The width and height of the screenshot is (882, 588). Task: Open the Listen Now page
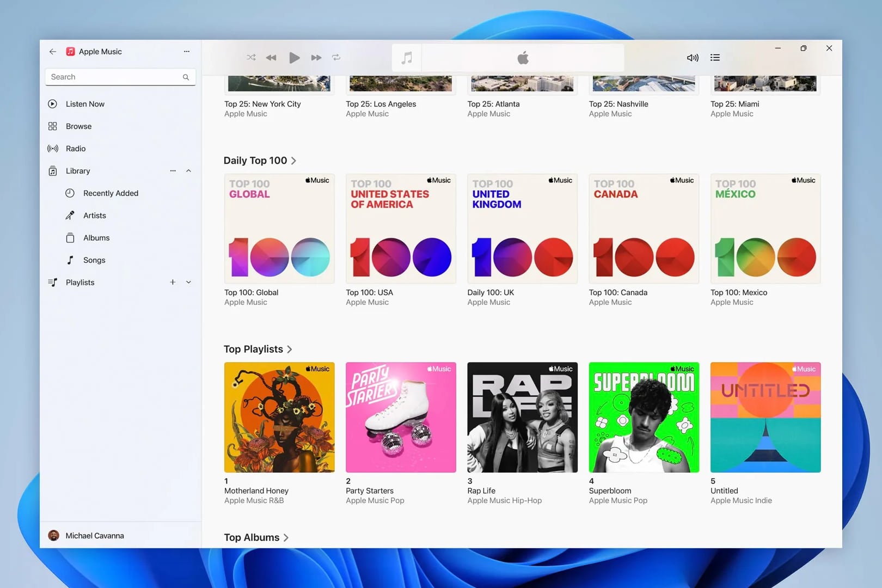point(85,104)
